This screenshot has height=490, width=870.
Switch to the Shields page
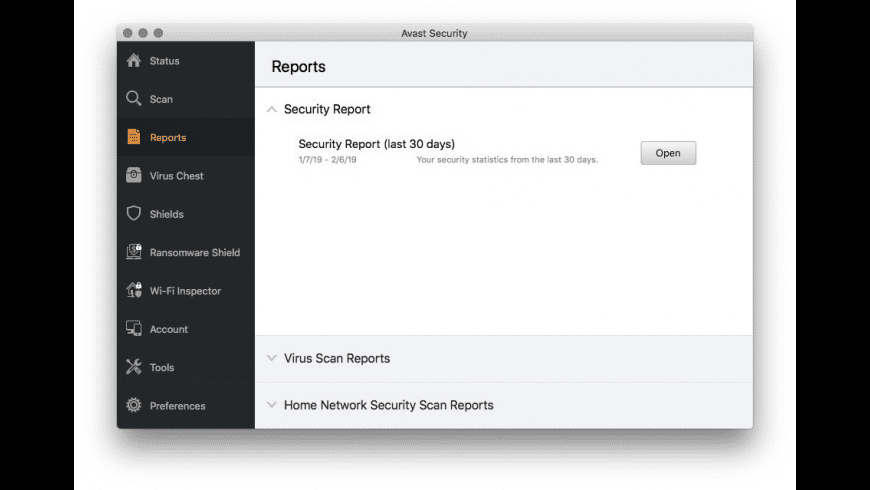pos(166,214)
